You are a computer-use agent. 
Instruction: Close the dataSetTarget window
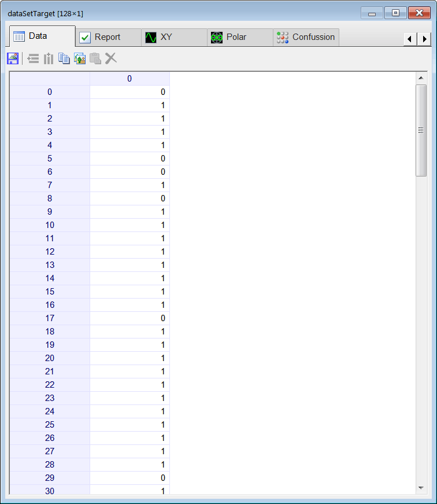(419, 13)
